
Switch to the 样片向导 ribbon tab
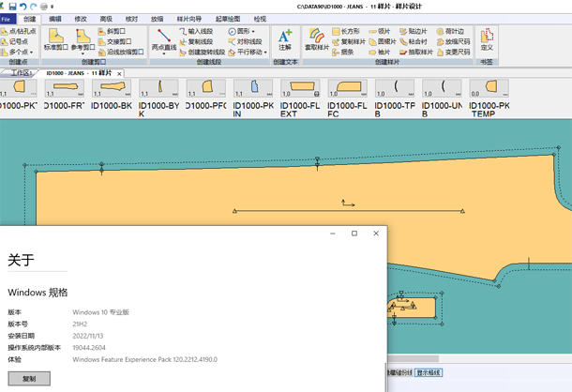tap(189, 19)
